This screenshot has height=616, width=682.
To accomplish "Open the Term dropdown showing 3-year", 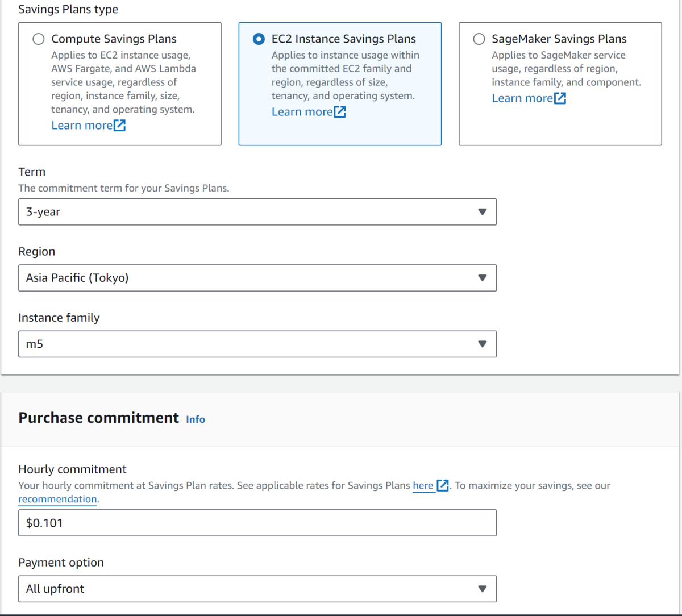I will coord(250,212).
